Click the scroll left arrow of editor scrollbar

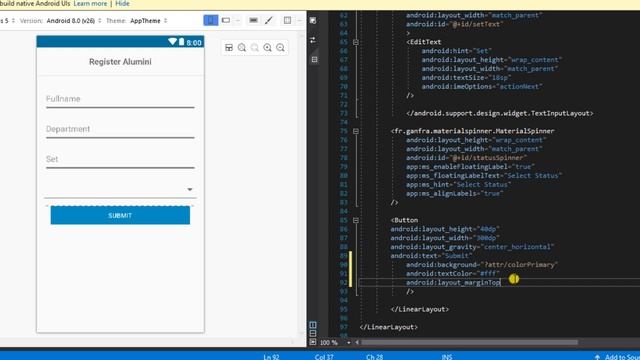tap(357, 342)
